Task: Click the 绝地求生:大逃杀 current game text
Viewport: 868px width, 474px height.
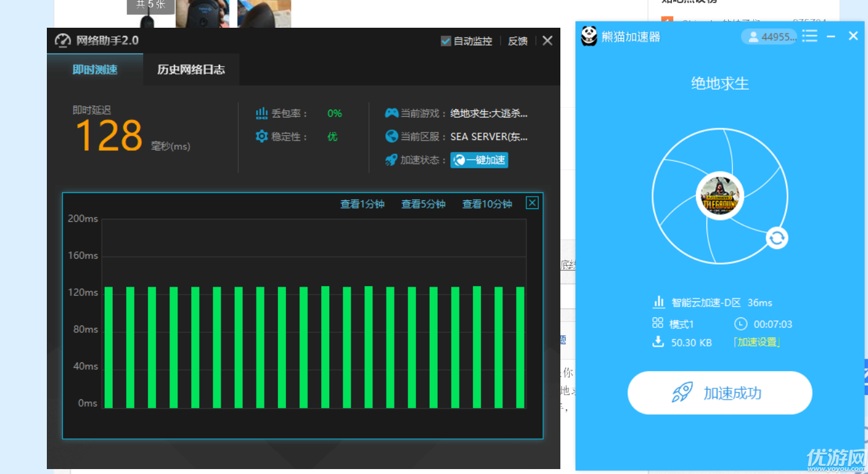Action: pyautogui.click(x=489, y=113)
